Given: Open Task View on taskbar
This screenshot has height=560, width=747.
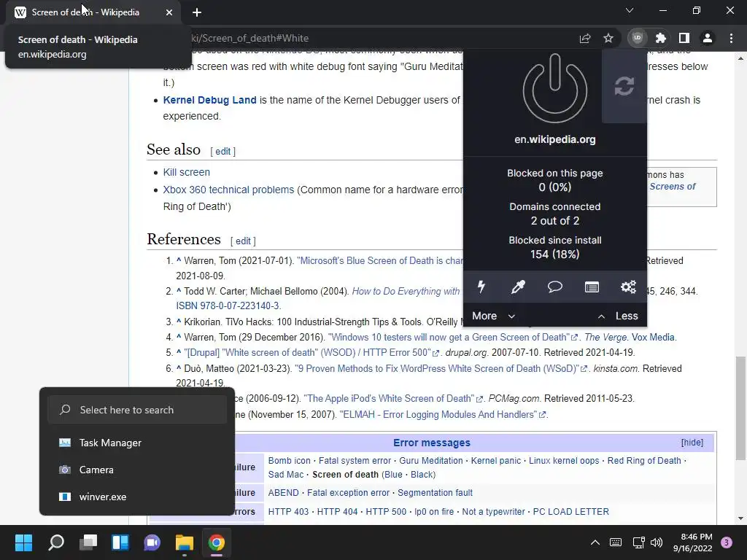Looking at the screenshot, I should (x=88, y=542).
